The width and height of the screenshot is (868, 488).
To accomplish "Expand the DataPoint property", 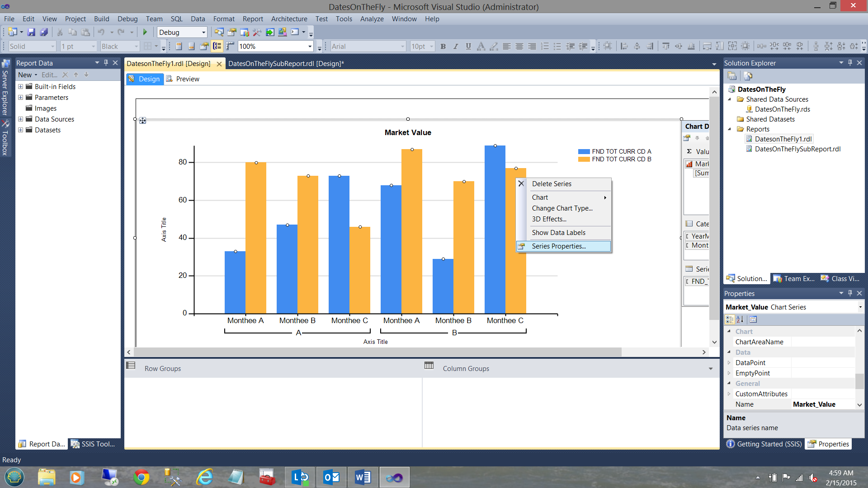I will tap(729, 363).
